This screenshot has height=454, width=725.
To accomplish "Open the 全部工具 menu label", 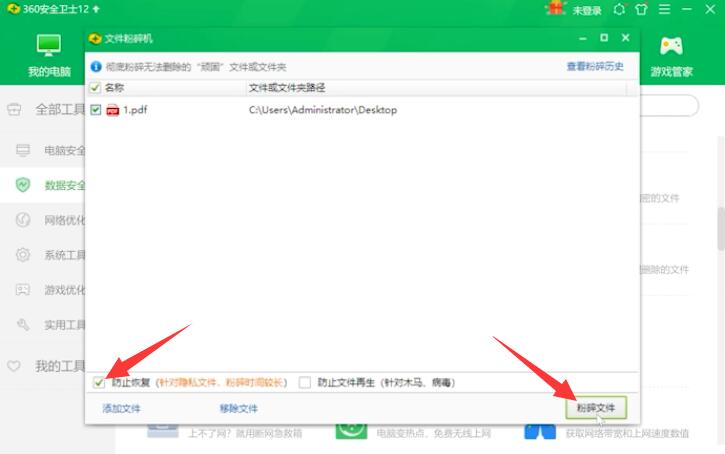I will [60, 110].
